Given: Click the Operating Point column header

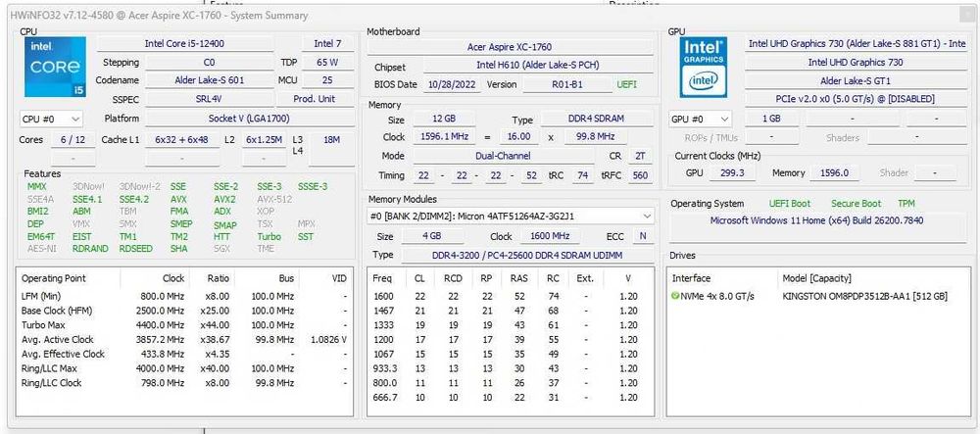Looking at the screenshot, I should 68,278.
